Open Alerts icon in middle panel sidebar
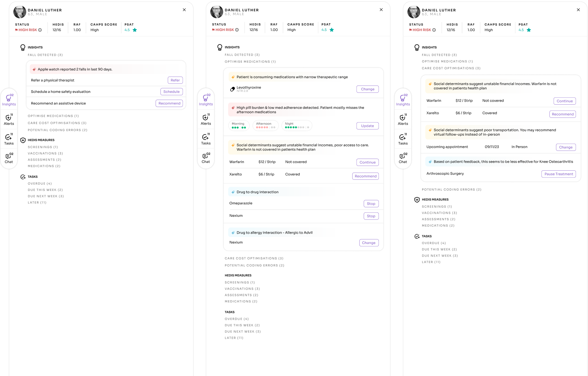 (206, 119)
